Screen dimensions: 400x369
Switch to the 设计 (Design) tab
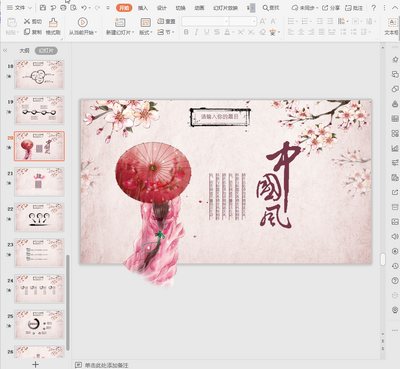pos(162,8)
